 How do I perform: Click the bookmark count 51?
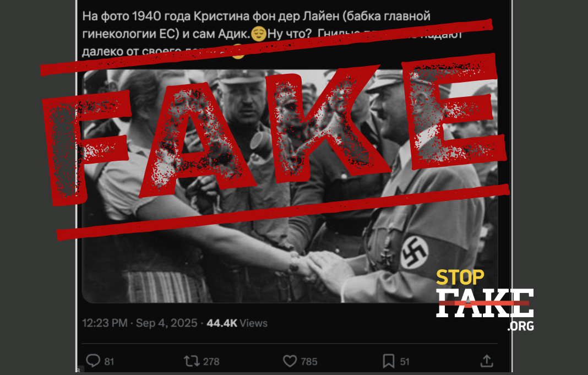pyautogui.click(x=405, y=361)
